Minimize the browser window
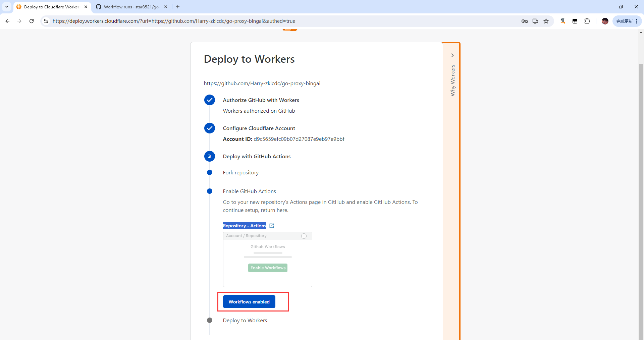Viewport: 644px width, 340px height. [x=605, y=7]
